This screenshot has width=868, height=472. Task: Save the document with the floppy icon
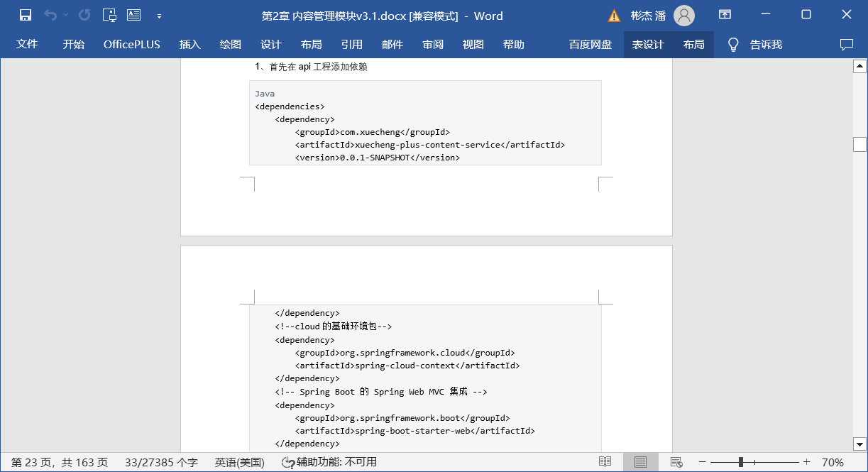point(25,15)
